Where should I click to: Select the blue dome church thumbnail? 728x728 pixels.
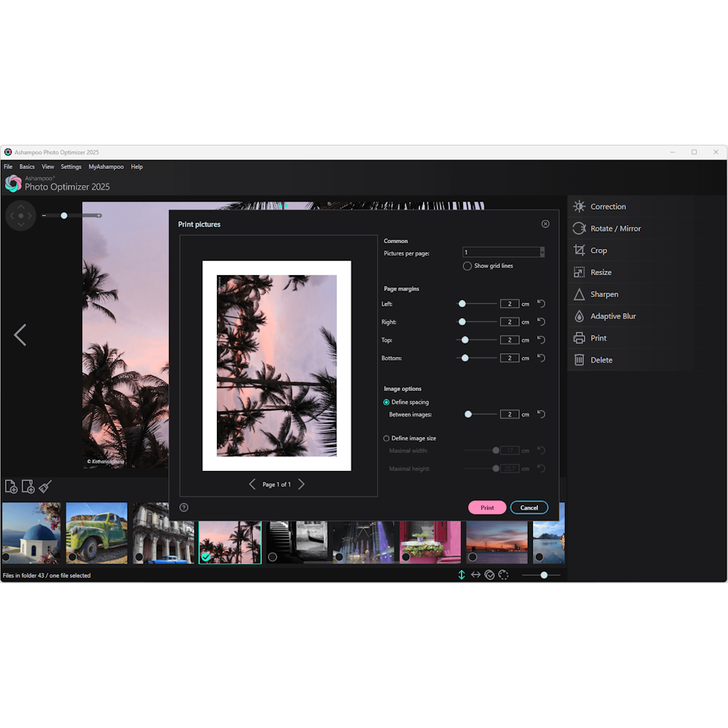pos(31,533)
